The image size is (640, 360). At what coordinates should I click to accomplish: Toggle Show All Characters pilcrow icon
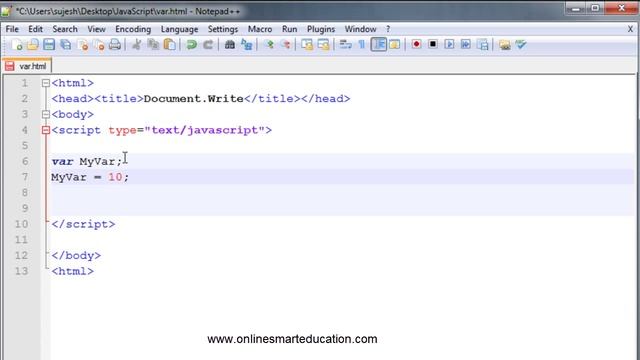point(362,44)
